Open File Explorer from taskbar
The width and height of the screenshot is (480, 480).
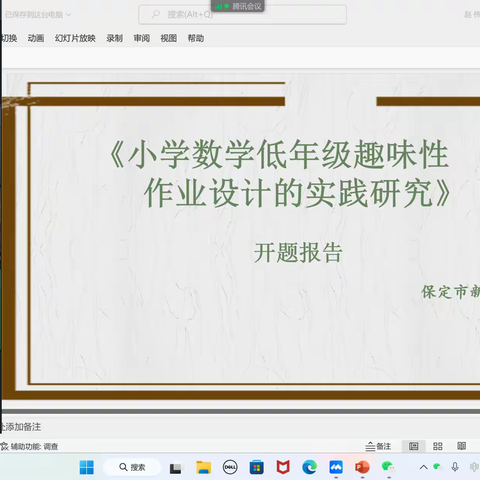click(x=203, y=467)
